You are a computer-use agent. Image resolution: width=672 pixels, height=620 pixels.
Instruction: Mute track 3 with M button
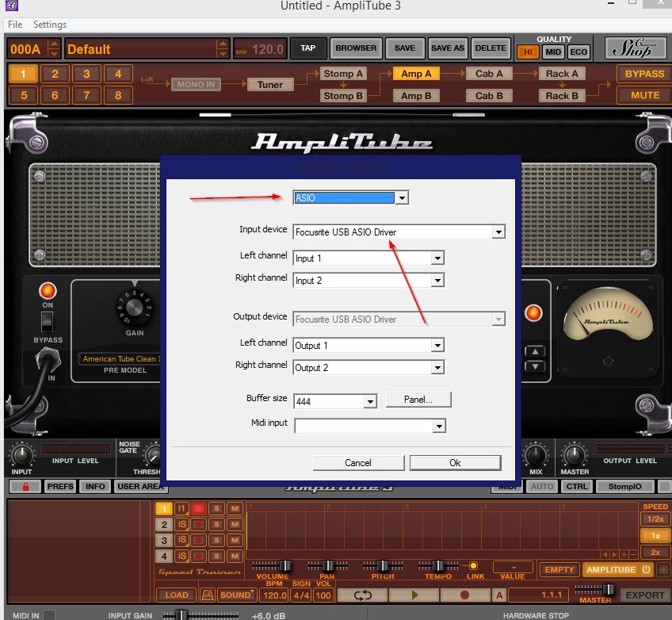(235, 540)
